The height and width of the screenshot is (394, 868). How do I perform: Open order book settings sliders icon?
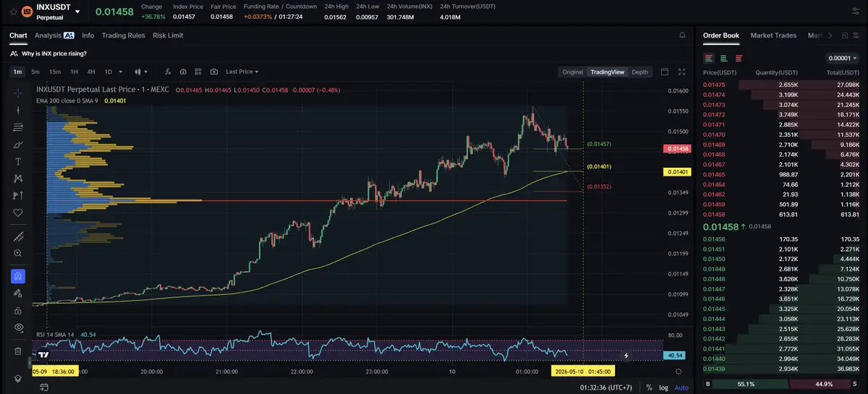pos(858,35)
